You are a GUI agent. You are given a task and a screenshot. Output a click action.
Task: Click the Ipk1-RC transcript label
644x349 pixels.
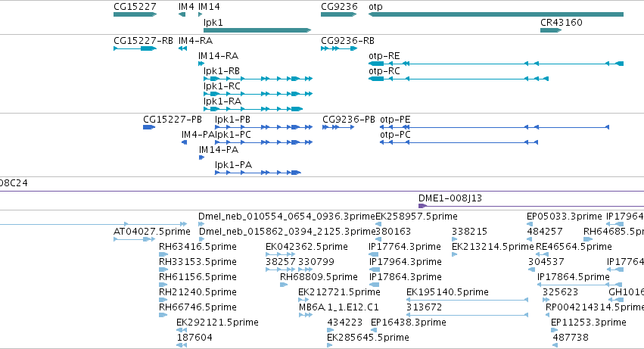(x=222, y=86)
